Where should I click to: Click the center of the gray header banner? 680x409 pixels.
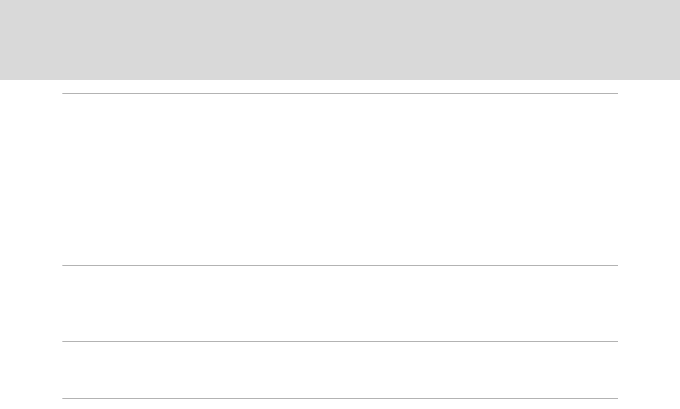click(340, 39)
